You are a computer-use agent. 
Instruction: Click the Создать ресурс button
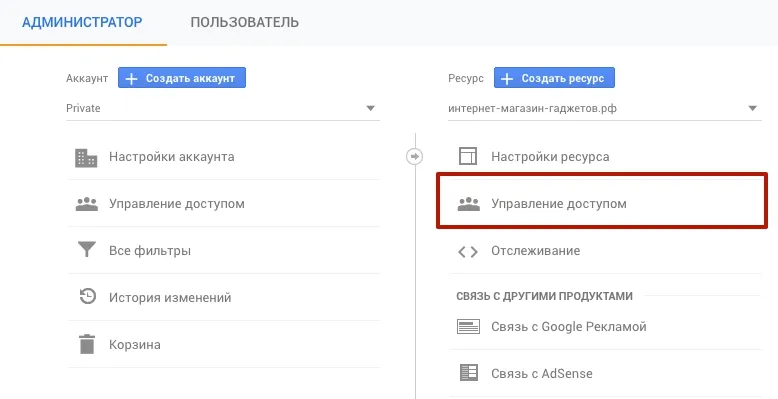pos(554,78)
